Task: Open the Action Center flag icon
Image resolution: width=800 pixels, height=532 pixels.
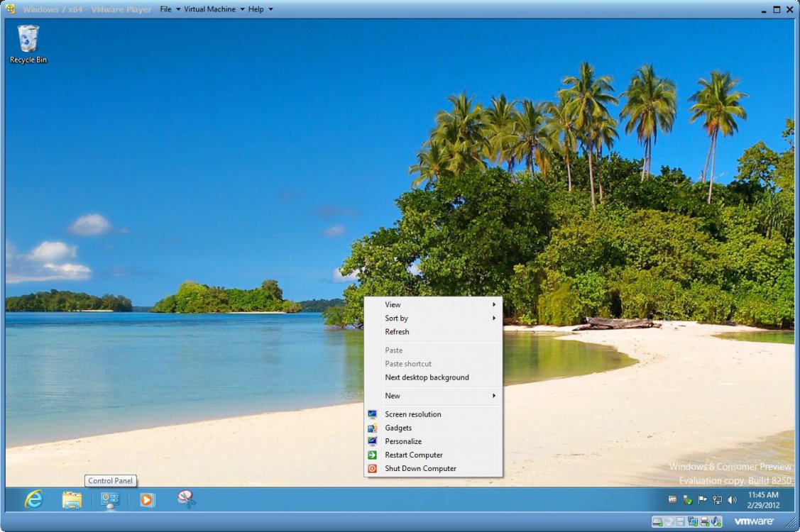Action: pyautogui.click(x=703, y=499)
